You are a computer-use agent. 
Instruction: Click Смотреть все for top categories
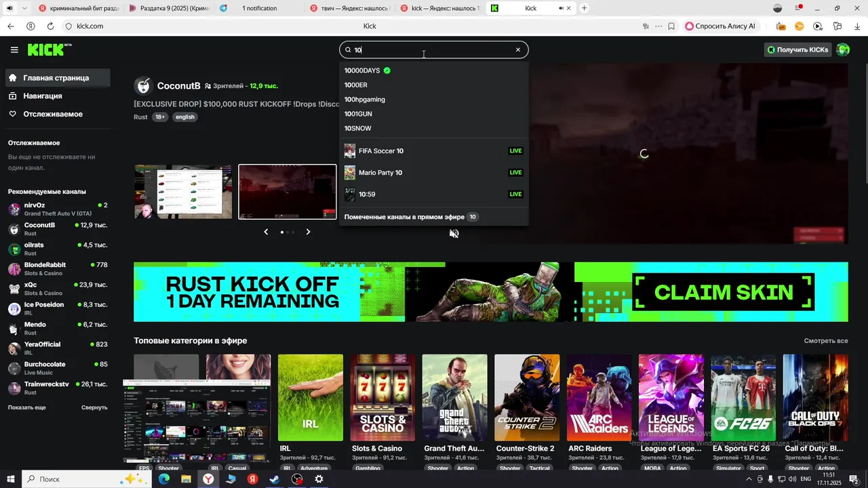pos(826,341)
